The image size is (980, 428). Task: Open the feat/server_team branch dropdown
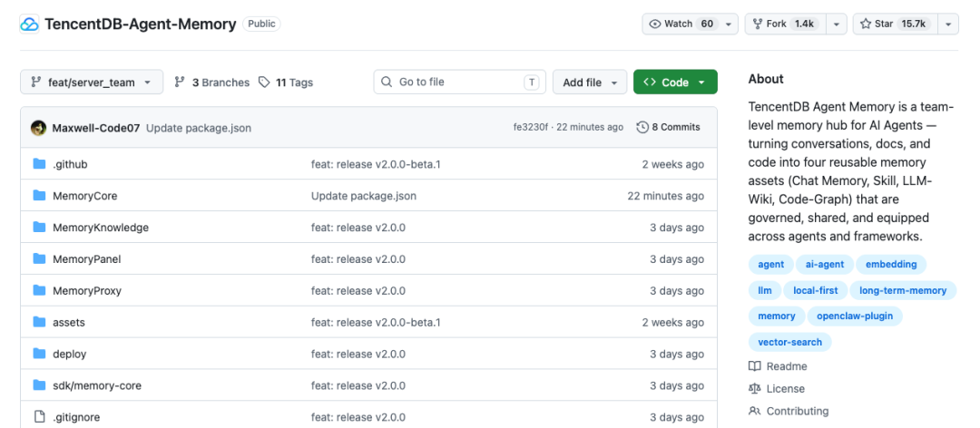pos(92,82)
